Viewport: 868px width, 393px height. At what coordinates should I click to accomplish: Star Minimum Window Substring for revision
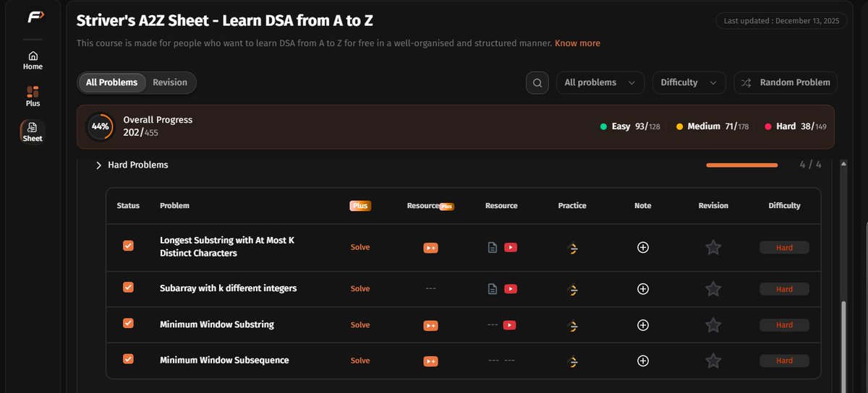713,325
